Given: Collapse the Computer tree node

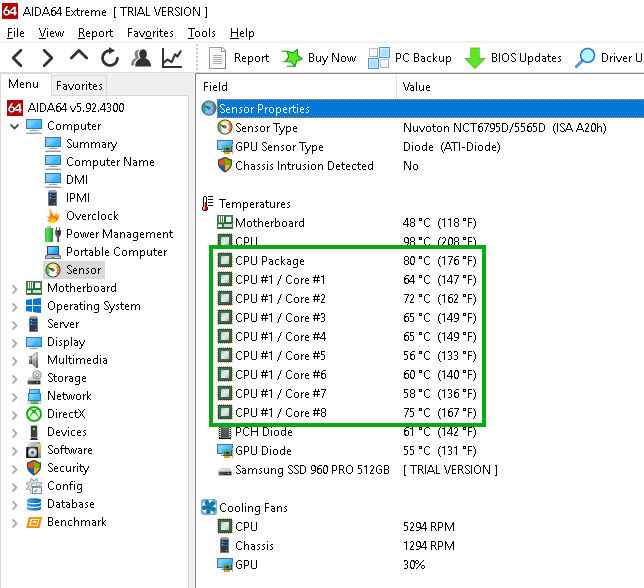Looking at the screenshot, I should click(x=14, y=126).
